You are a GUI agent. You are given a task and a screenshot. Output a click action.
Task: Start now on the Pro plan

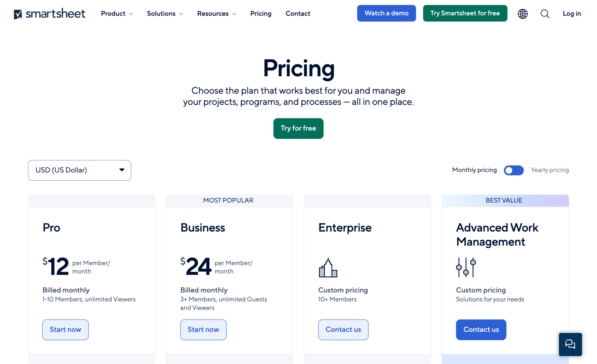click(x=65, y=330)
